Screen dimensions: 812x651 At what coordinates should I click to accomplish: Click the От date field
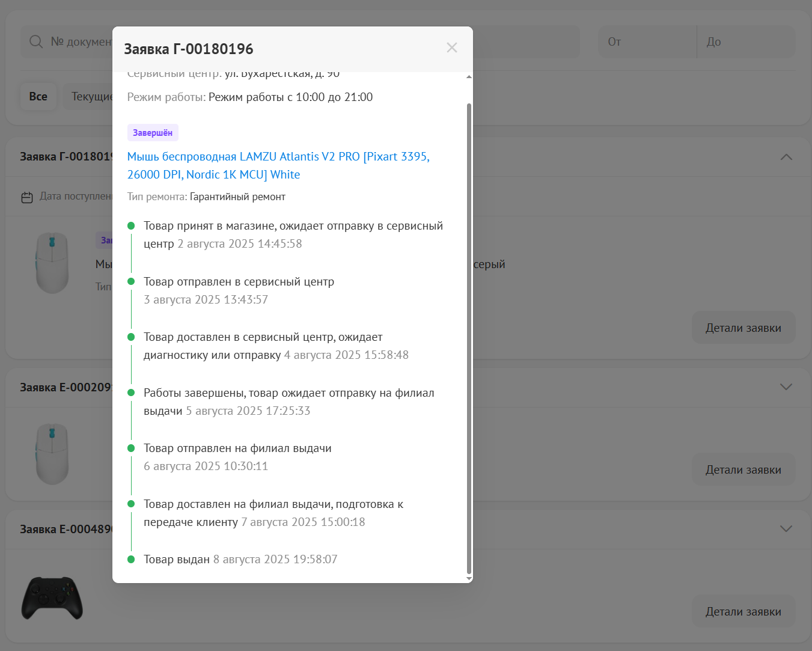click(x=647, y=42)
